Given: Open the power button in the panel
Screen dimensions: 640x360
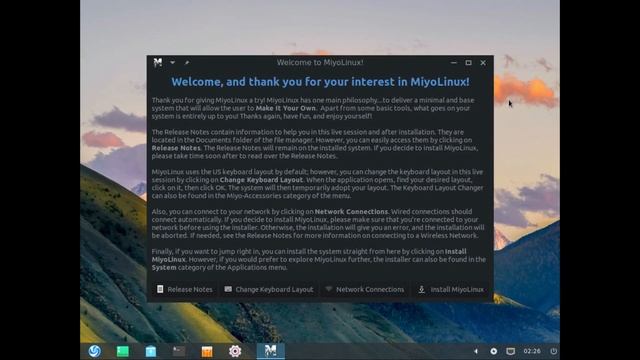Looking at the screenshot, I should point(553,351).
